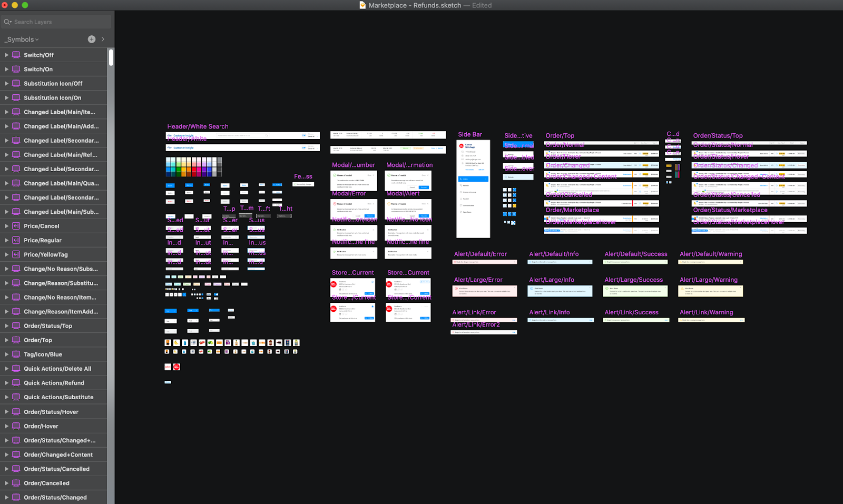
Task: Click the symbol icon beside Switch/Off layer
Action: [16, 55]
